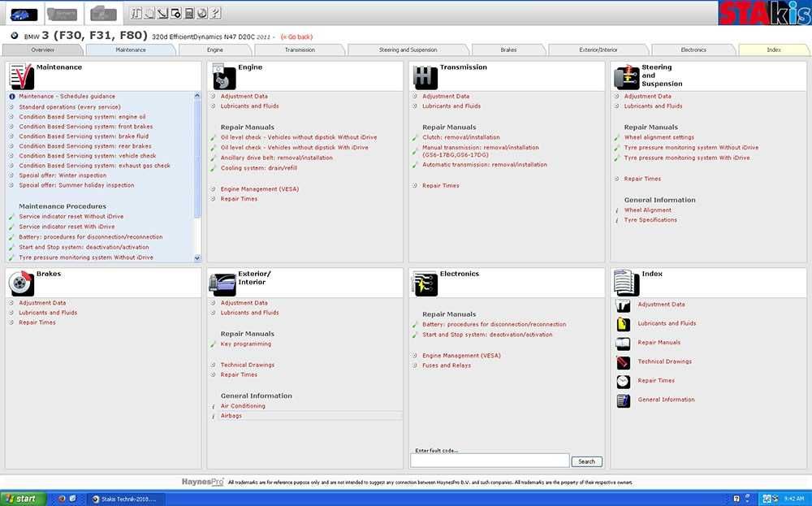Open the Index tab

pyautogui.click(x=774, y=50)
